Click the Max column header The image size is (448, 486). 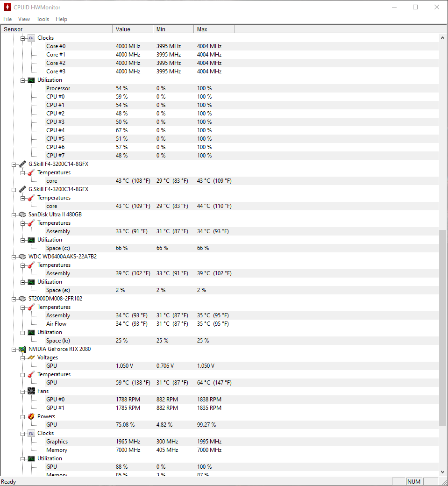tap(214, 29)
